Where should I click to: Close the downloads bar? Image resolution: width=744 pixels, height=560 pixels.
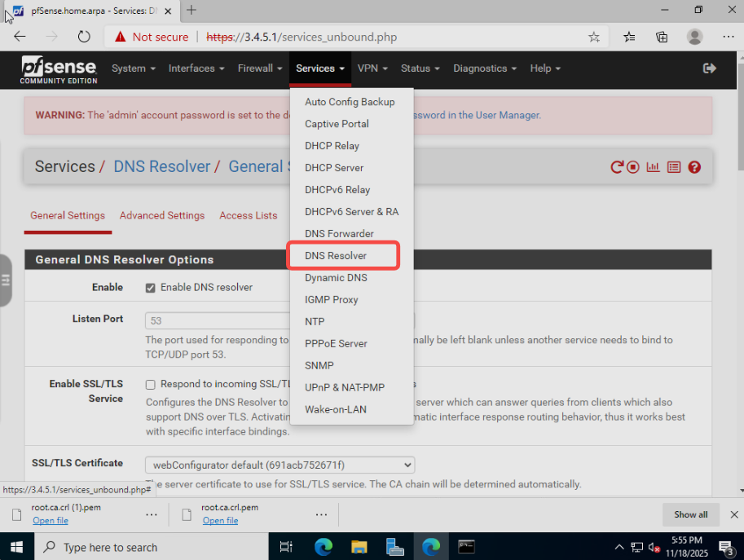click(x=734, y=514)
